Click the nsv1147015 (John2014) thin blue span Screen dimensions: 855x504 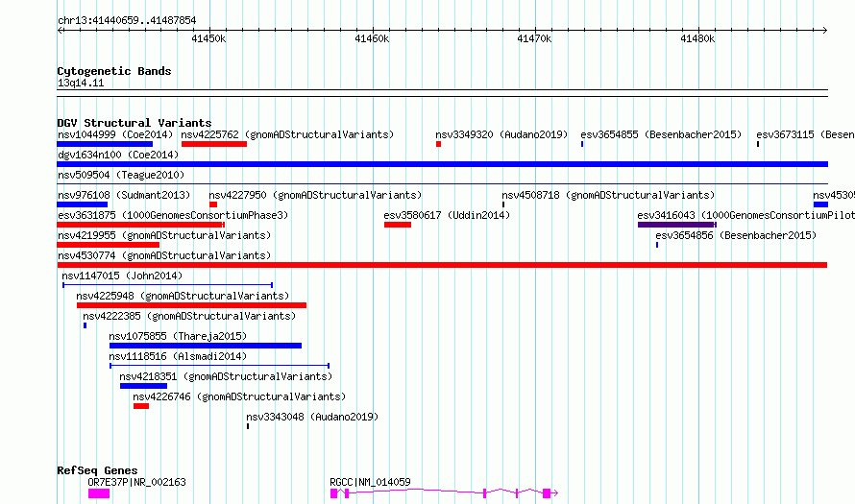pyautogui.click(x=167, y=285)
